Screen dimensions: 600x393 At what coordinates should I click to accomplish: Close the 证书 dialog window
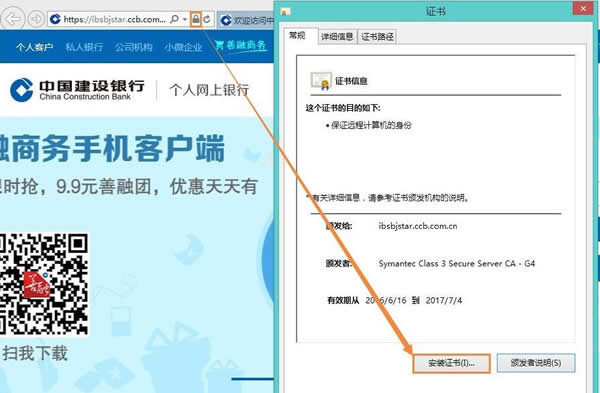pos(583,8)
